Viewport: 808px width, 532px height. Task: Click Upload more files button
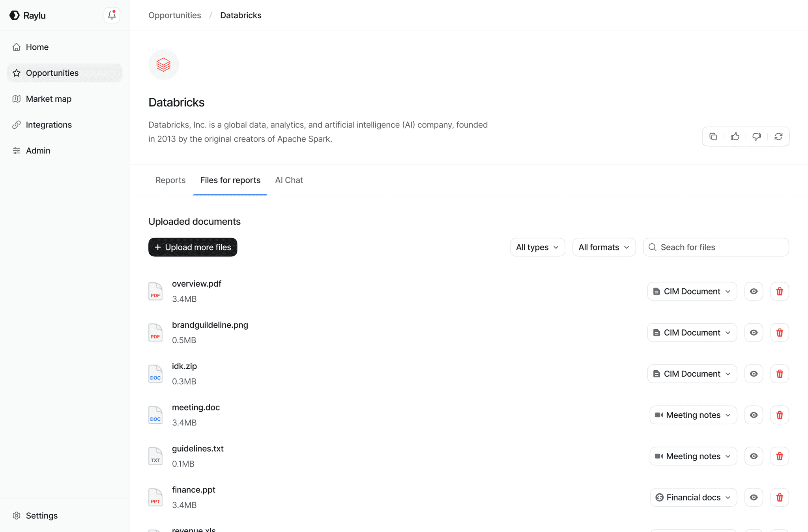[193, 247]
